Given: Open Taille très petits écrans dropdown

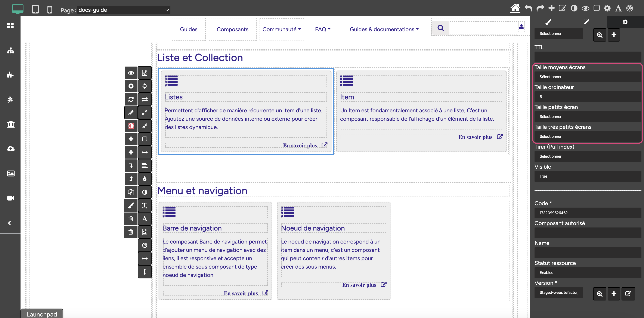Looking at the screenshot, I should [x=588, y=136].
